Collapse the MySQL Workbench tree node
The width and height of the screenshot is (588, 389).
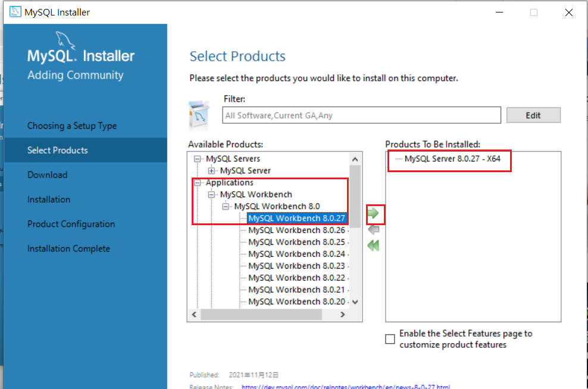point(211,194)
